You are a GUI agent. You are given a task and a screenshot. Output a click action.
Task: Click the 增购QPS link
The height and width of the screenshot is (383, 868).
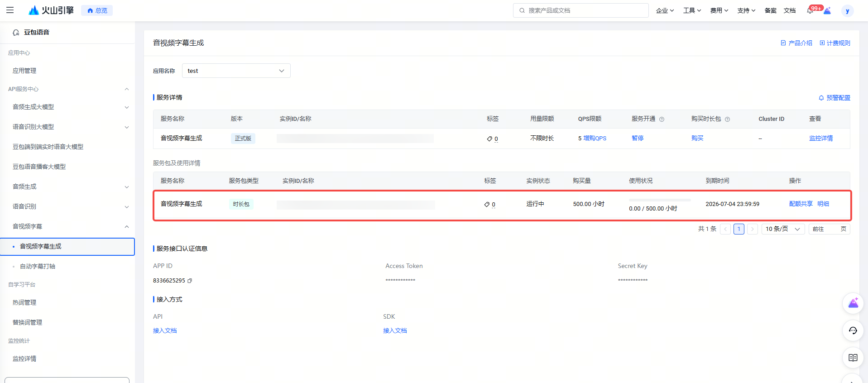595,139
